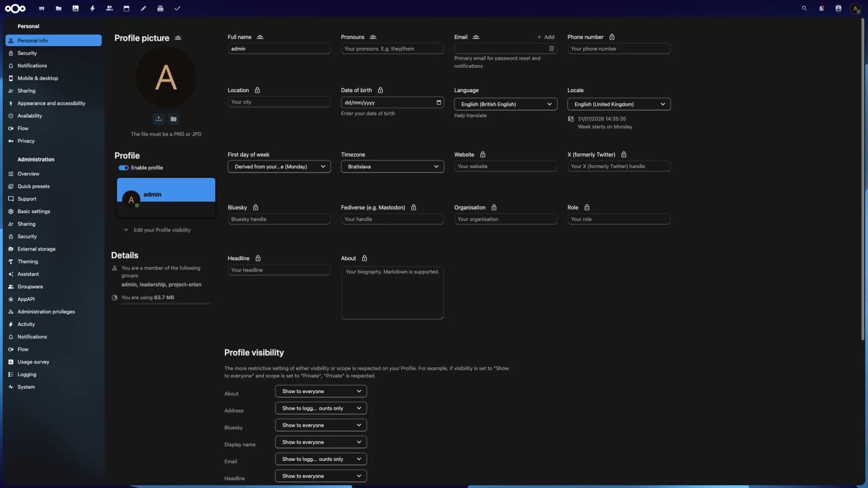
Task: Change Website lock scope icon
Action: coord(483,155)
